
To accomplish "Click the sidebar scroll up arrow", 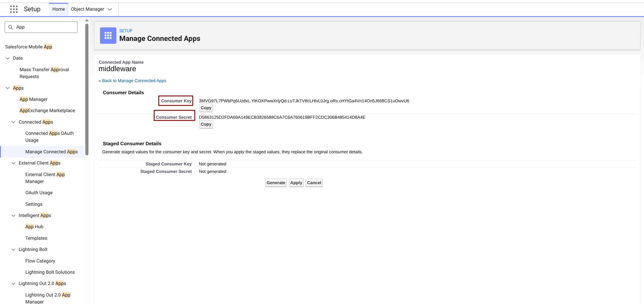I will coord(87,20).
